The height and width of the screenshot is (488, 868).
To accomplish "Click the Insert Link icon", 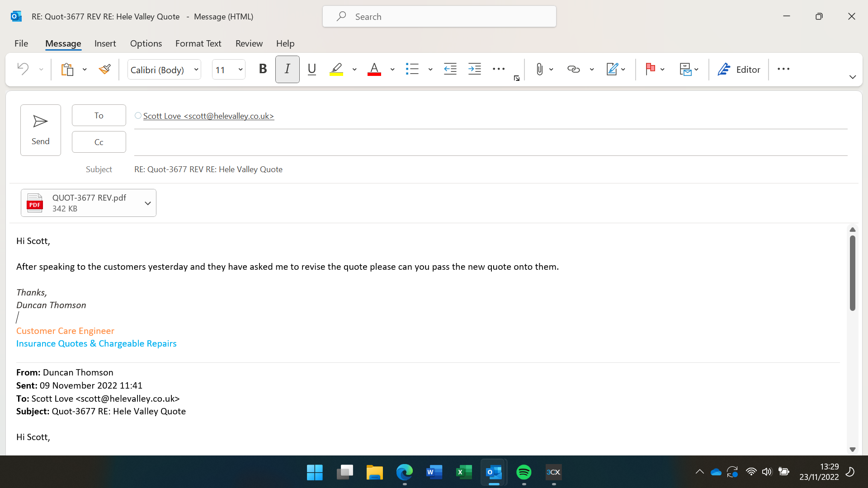I will point(573,69).
